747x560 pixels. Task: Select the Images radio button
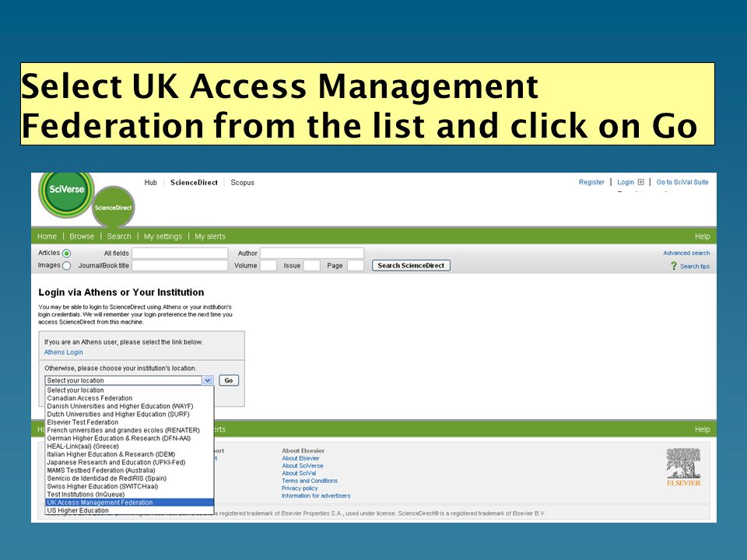[x=67, y=265]
